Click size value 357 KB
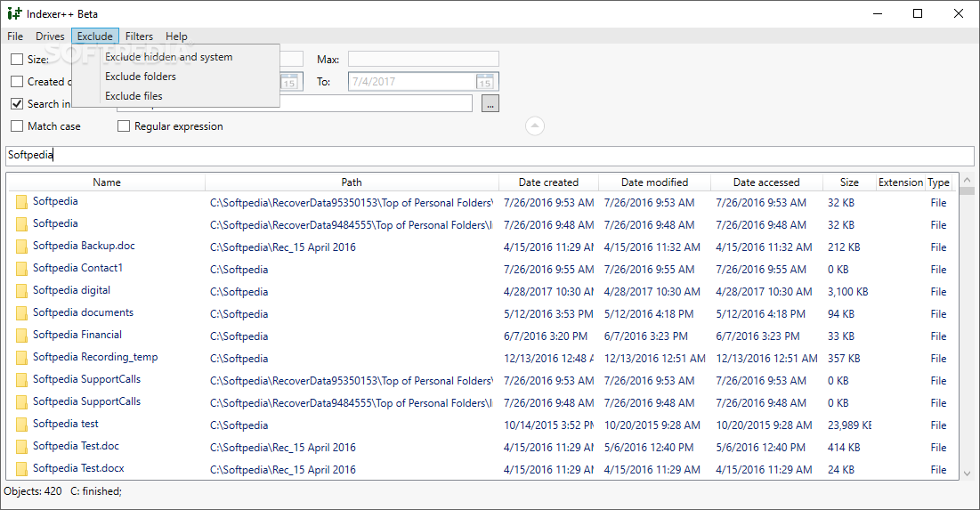Image resolution: width=980 pixels, height=510 pixels. 844,358
